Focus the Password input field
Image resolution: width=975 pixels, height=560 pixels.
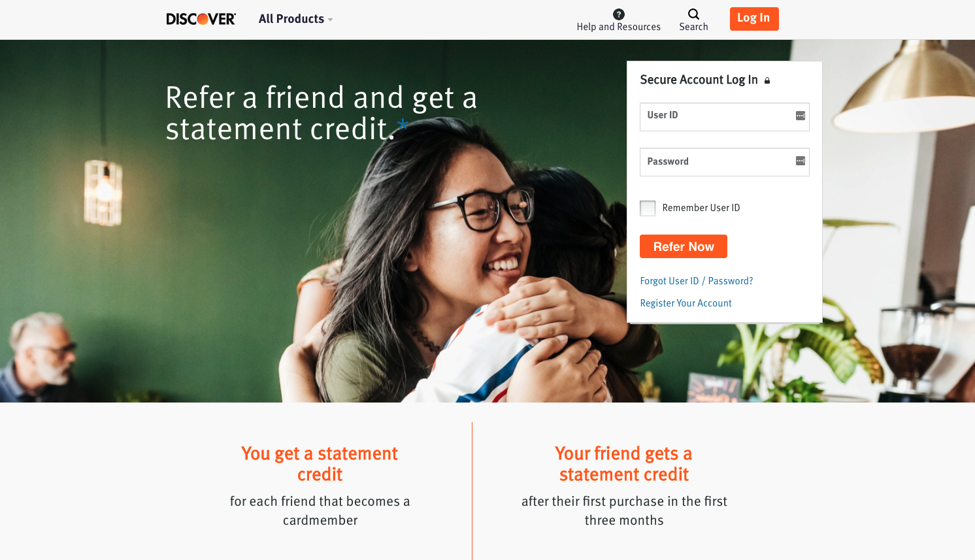click(x=725, y=162)
